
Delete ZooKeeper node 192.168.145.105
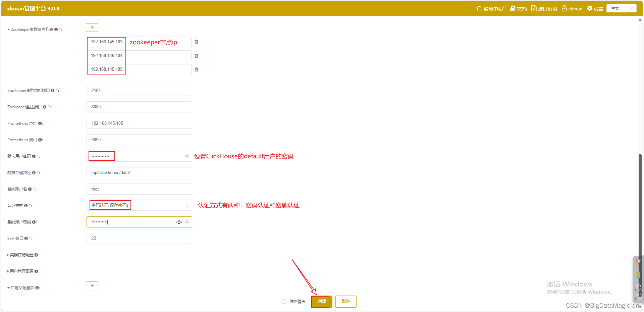pos(197,69)
